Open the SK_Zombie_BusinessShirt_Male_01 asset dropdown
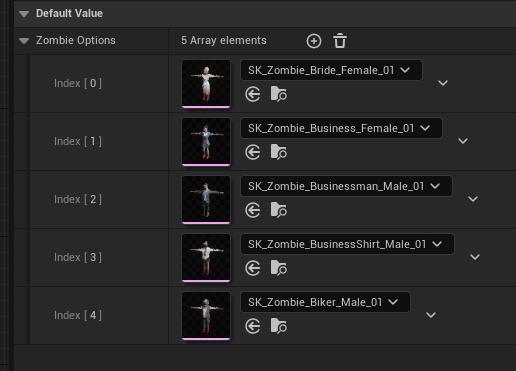 pyautogui.click(x=347, y=244)
